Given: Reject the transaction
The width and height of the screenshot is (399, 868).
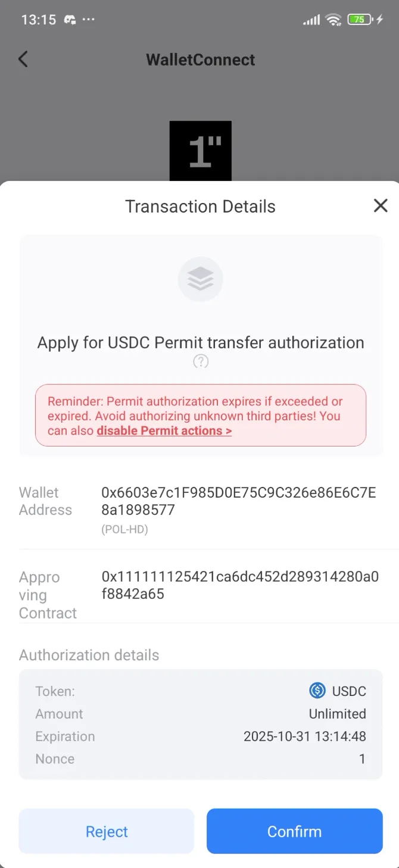Looking at the screenshot, I should pyautogui.click(x=107, y=831).
